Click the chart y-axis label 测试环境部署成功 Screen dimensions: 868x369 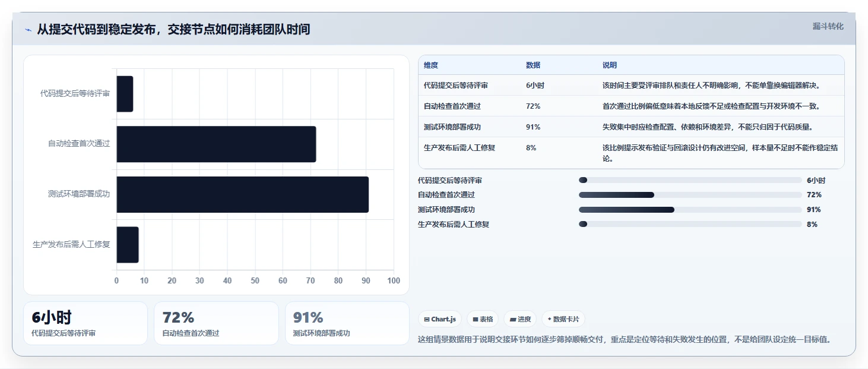tap(79, 194)
